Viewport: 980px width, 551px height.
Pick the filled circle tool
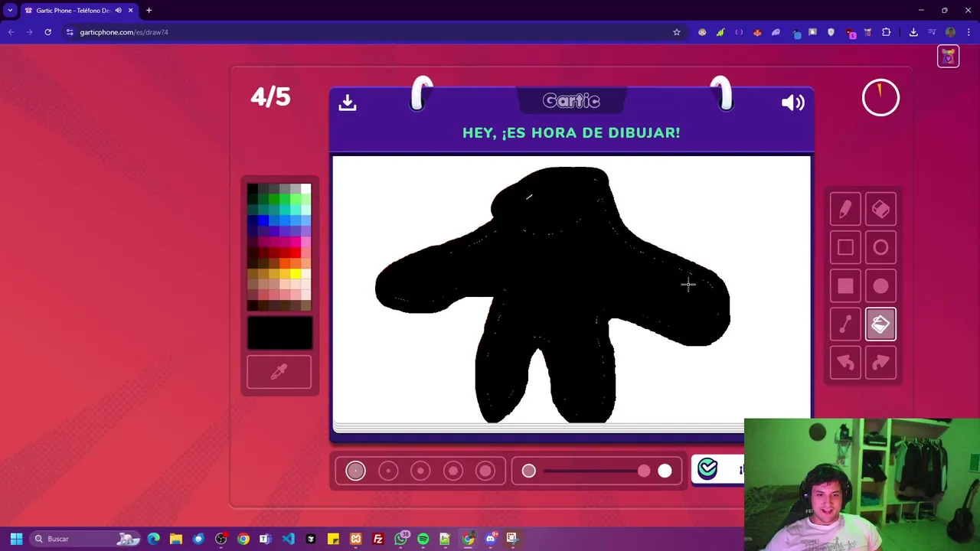(880, 286)
